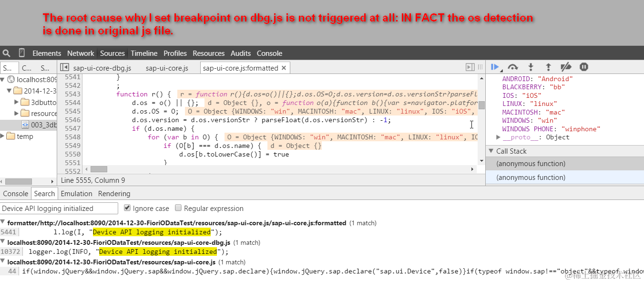Switch to sap-ui-core.js file tab
The image size is (644, 283).
click(x=167, y=68)
